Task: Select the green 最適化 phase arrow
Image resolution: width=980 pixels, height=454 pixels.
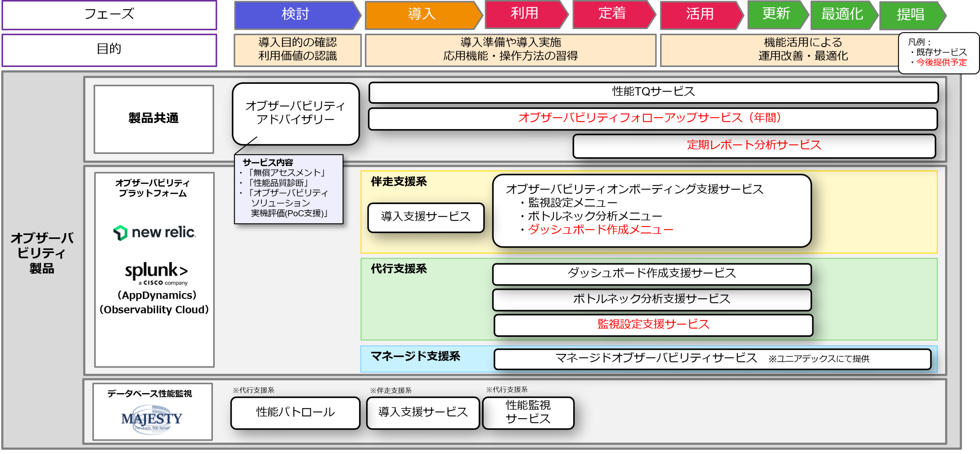Action: tap(842, 15)
